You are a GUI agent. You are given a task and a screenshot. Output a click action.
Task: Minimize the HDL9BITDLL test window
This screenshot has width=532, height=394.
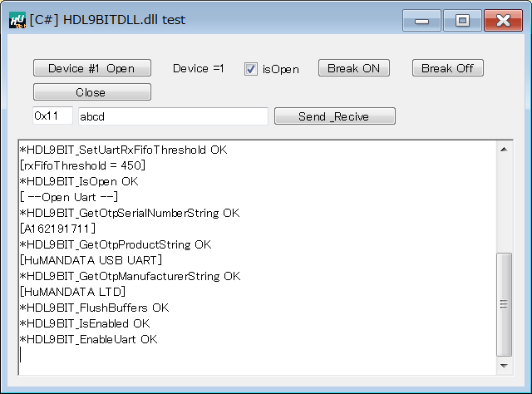(421, 21)
